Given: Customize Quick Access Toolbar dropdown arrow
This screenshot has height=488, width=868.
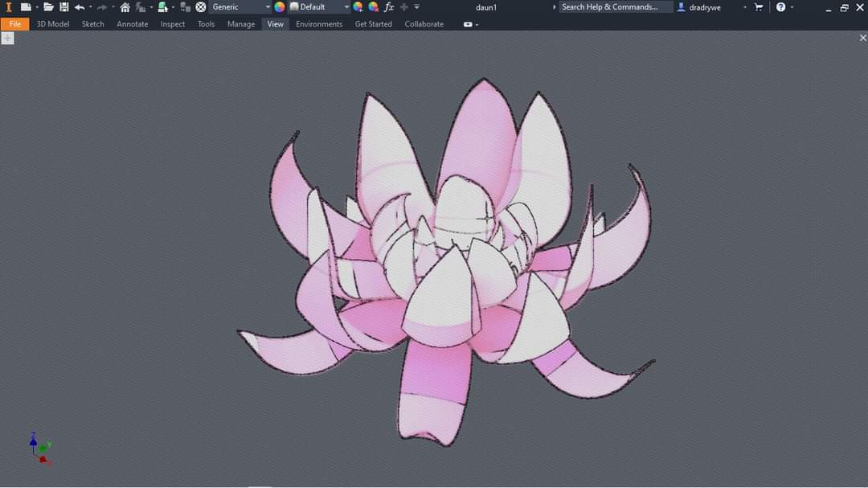Looking at the screenshot, I should coord(417,7).
